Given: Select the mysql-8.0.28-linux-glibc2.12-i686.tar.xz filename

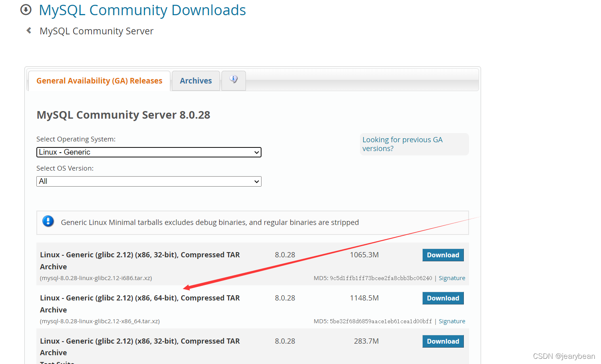Looking at the screenshot, I should point(96,278).
